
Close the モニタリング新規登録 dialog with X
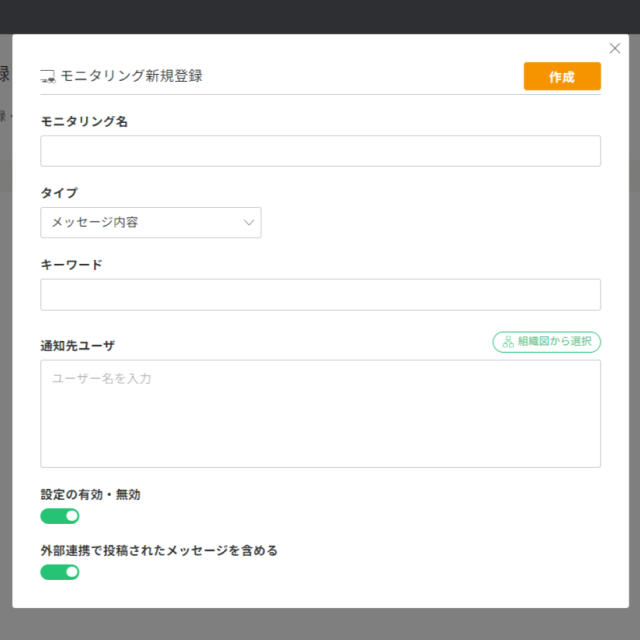[615, 48]
